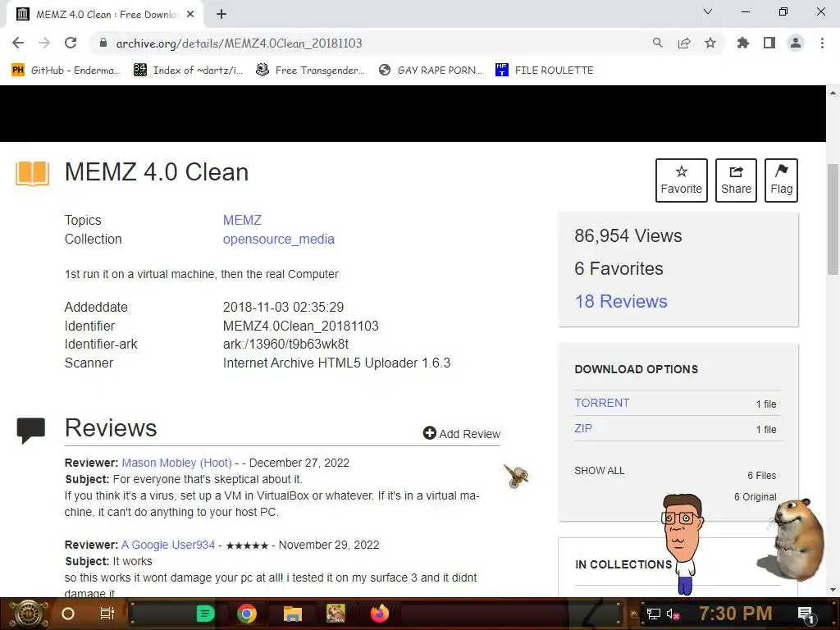Screen dimensions: 840x630
Task: Open the tab search chevron
Action: pyautogui.click(x=708, y=11)
